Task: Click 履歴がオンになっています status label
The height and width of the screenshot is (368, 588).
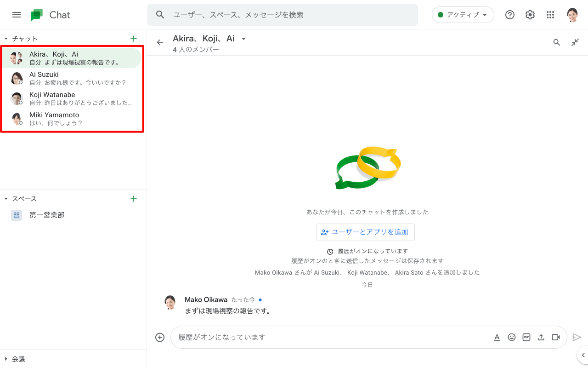Action: coord(373,251)
